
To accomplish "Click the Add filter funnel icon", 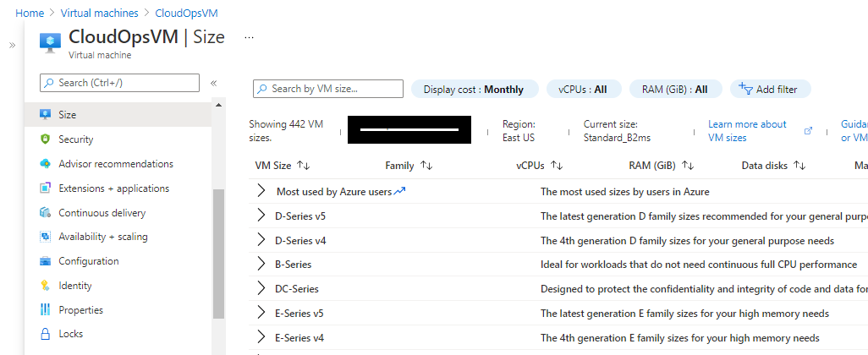I will 745,89.
